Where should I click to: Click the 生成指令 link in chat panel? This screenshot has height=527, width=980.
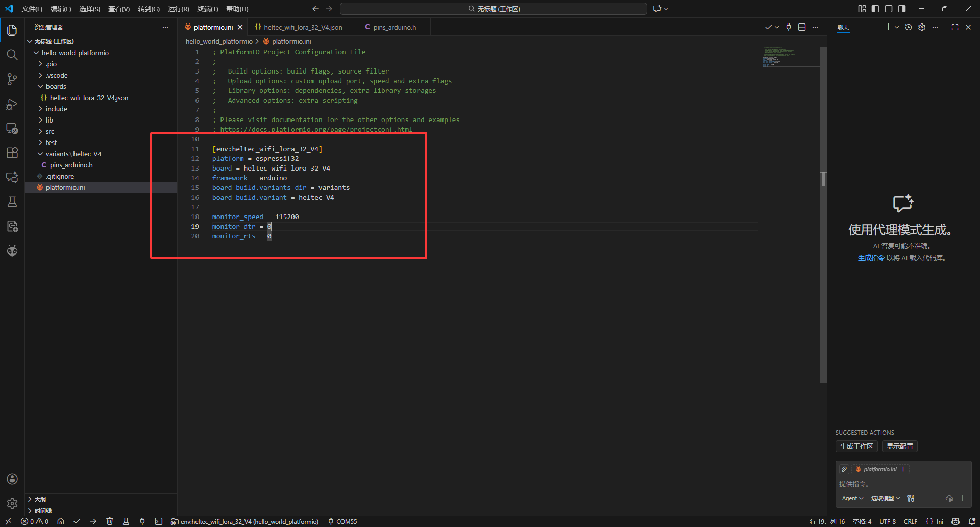coord(871,258)
